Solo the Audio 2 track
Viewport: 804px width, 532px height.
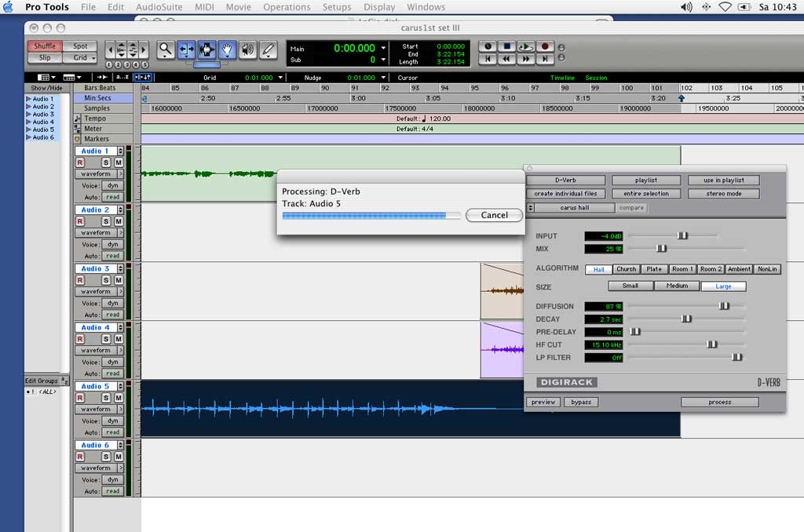pyautogui.click(x=106, y=221)
